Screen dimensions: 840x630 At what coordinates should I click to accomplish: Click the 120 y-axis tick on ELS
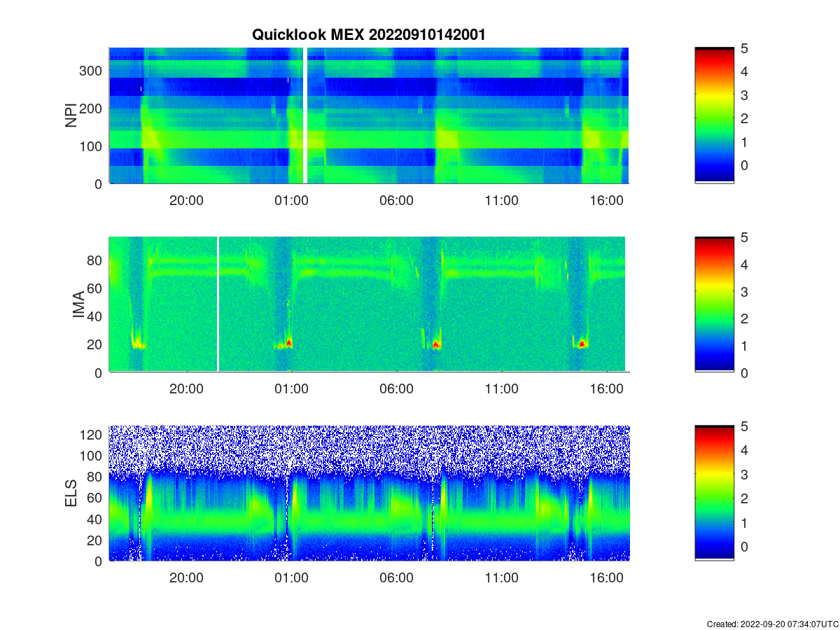(92, 435)
